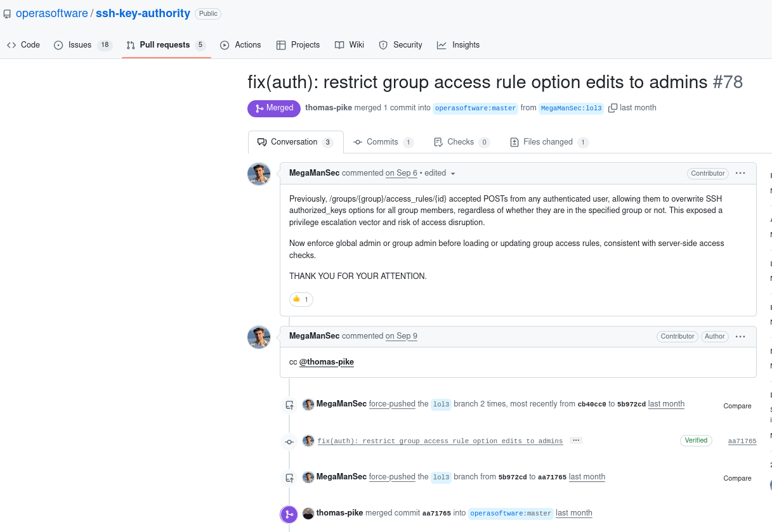This screenshot has width=772, height=532.
Task: Click the git-merge icon on the merge event
Action: 289,514
